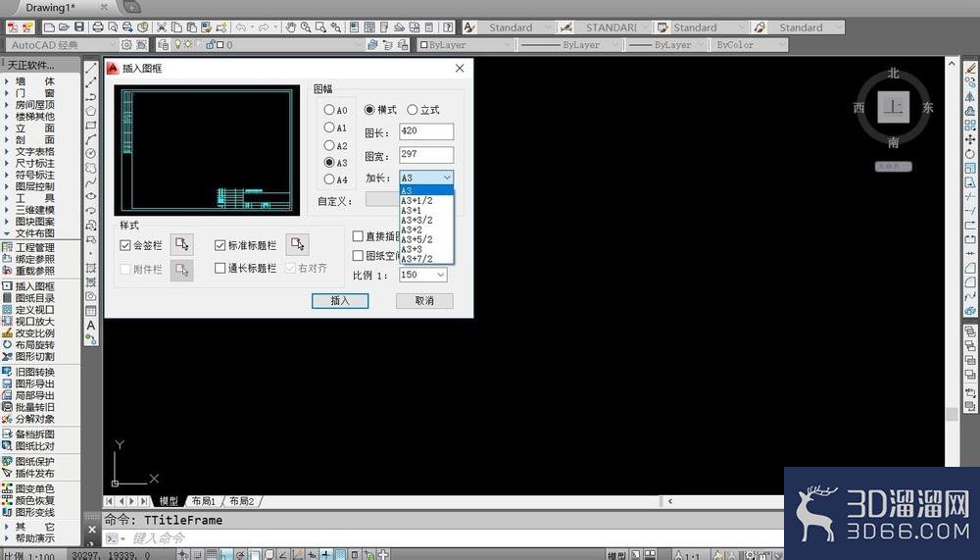980x560 pixels.
Task: Click the Save icon in top toolbar
Action: [79, 27]
